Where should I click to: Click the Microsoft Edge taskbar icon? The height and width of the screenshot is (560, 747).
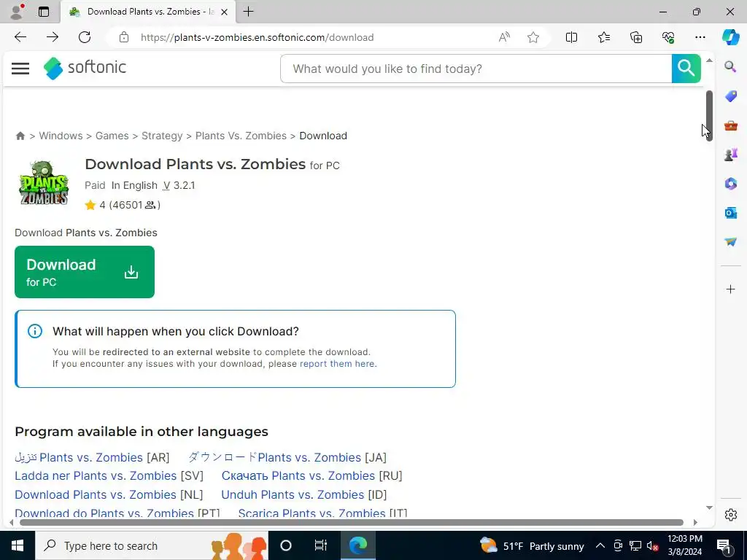pyautogui.click(x=357, y=545)
